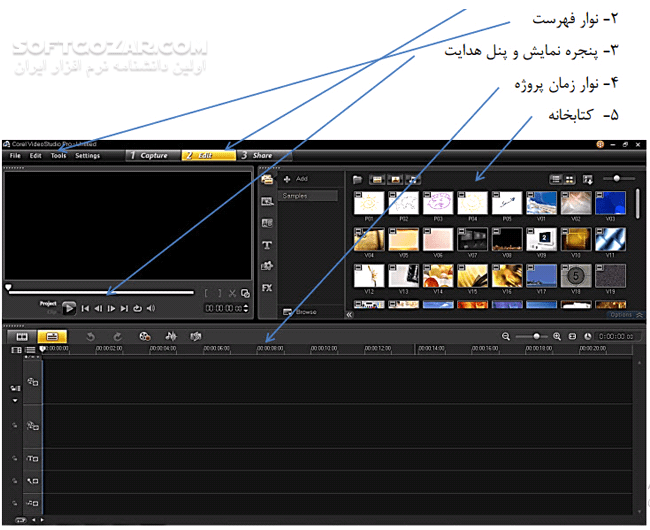Adjust the library thumbnail size slider
Screen dimensions: 650x530
click(x=619, y=179)
